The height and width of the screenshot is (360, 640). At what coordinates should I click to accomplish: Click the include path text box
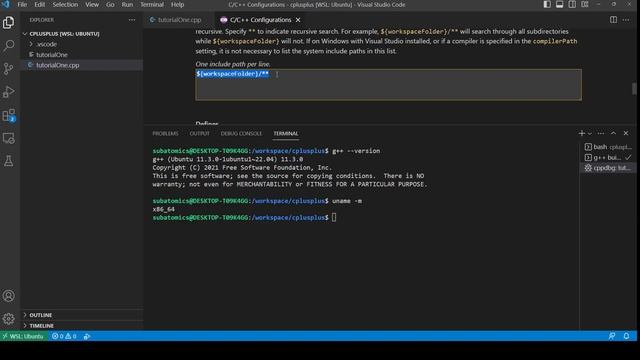coord(389,84)
